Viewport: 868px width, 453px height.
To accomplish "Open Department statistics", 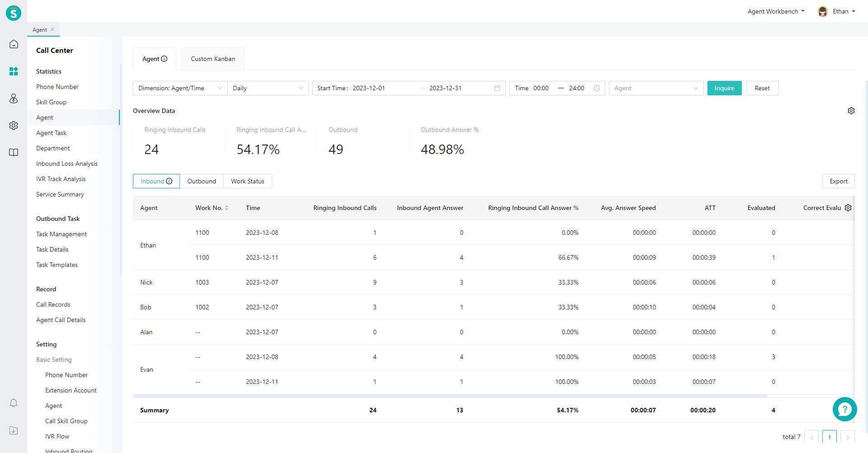I will point(53,148).
